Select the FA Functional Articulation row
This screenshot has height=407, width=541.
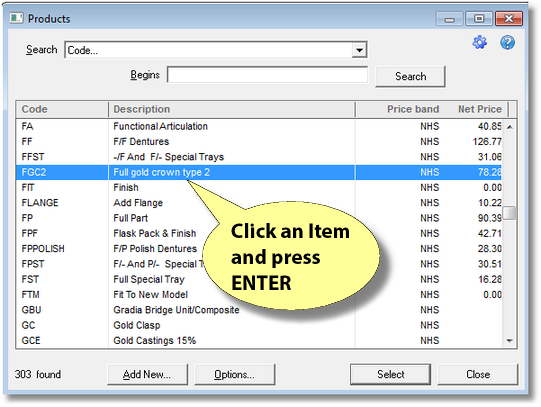(x=259, y=126)
